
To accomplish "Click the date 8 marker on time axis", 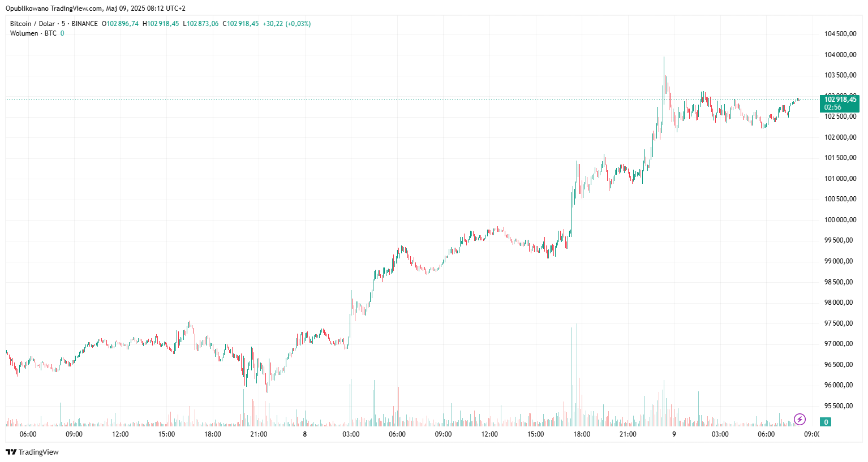I will [305, 434].
